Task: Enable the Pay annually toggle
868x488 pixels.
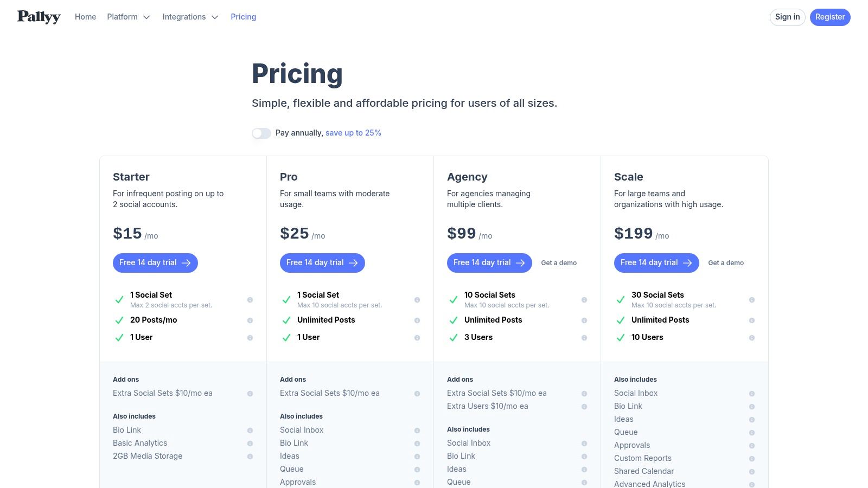Action: click(261, 133)
